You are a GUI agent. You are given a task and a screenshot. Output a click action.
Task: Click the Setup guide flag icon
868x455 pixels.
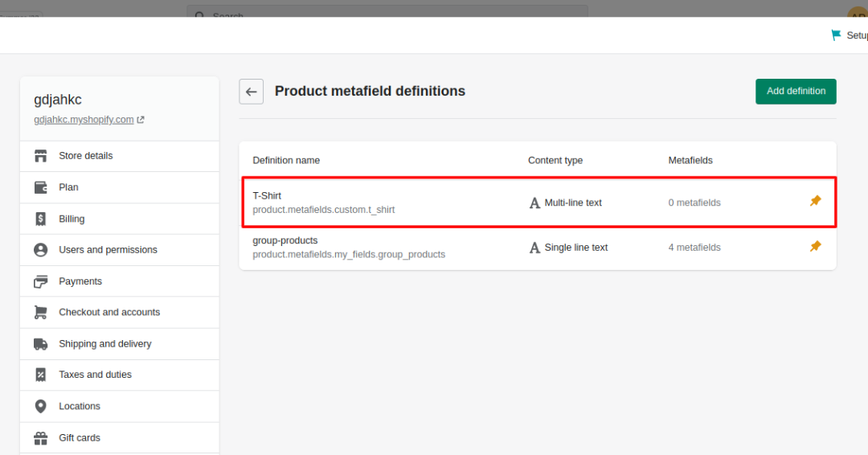pos(836,35)
